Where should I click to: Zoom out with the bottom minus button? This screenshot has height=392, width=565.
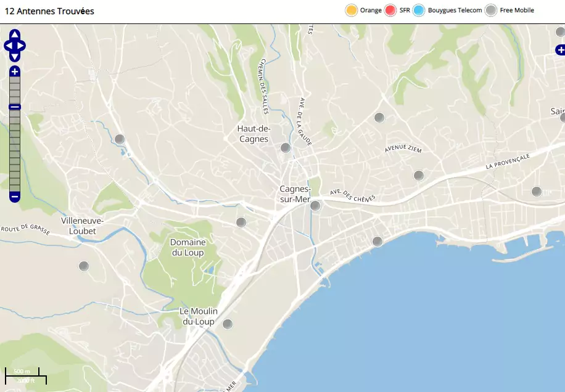pyautogui.click(x=15, y=197)
